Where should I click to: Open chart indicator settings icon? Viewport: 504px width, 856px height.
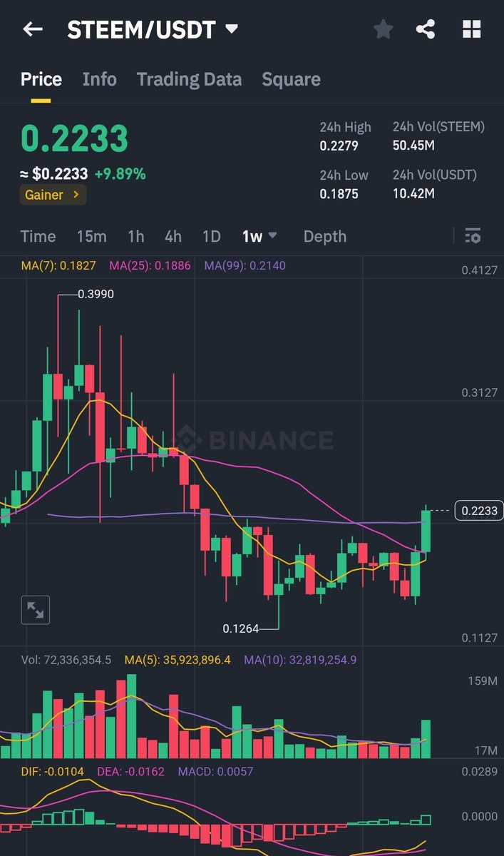point(473,236)
